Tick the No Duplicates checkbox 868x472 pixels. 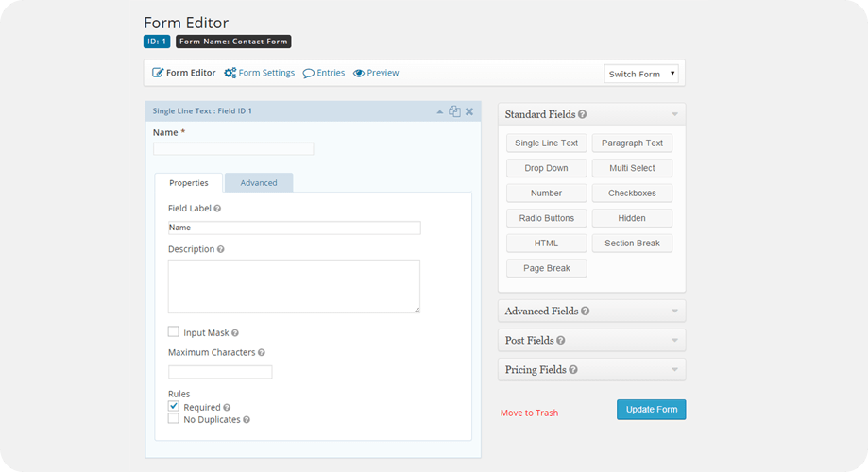pyautogui.click(x=174, y=418)
